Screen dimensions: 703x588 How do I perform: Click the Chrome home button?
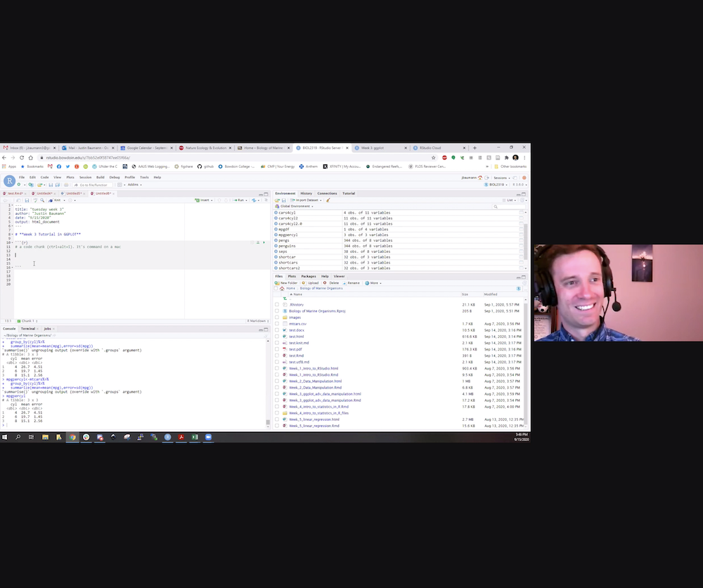click(30, 158)
